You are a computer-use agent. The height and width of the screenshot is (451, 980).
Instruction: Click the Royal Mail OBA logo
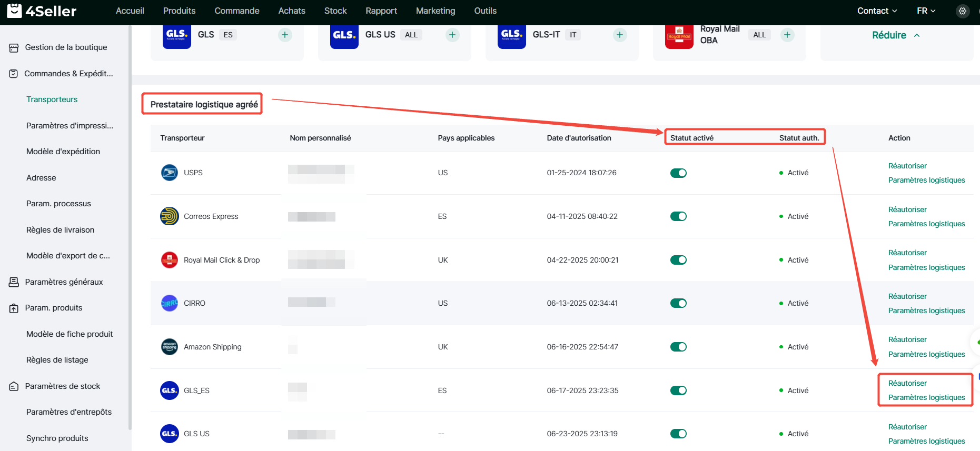(679, 36)
